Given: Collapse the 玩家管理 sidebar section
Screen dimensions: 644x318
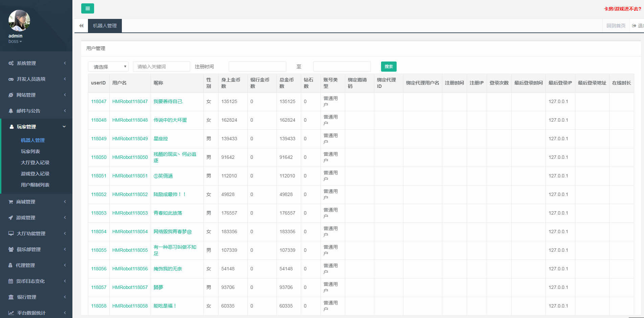Looking at the screenshot, I should pyautogui.click(x=36, y=127).
